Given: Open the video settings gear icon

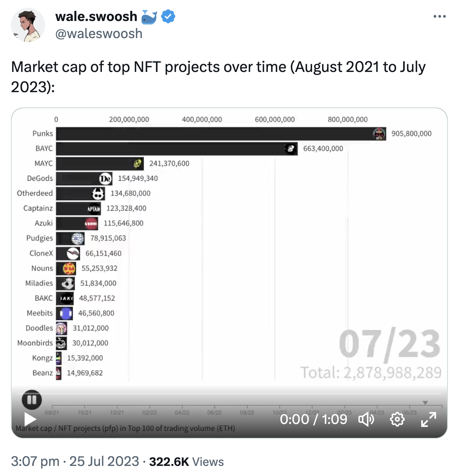Looking at the screenshot, I should coord(397,420).
